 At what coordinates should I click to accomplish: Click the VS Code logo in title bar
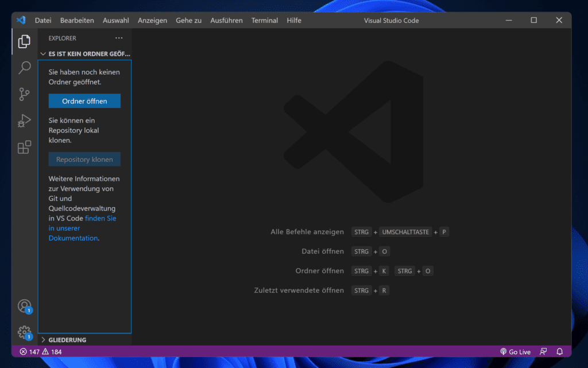(21, 20)
